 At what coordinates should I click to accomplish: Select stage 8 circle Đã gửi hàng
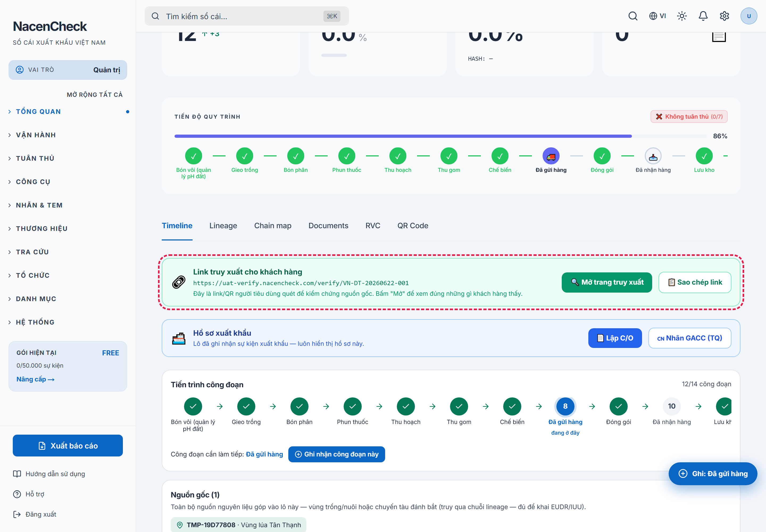(x=565, y=406)
